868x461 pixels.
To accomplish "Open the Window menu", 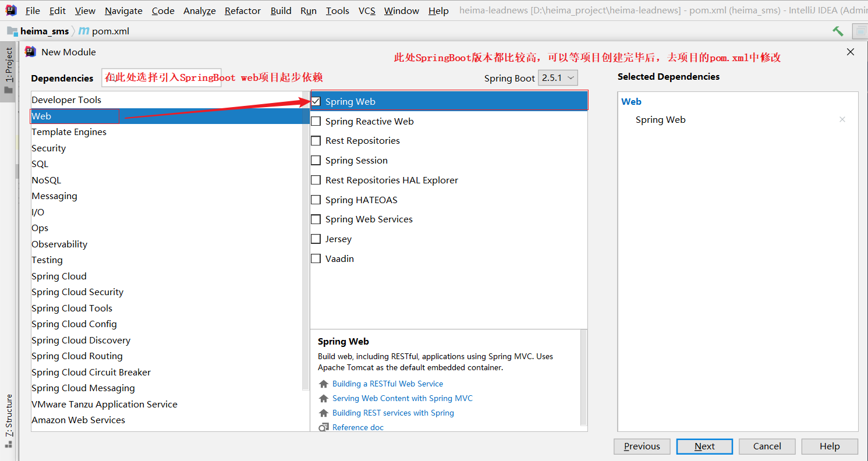I will coord(402,10).
